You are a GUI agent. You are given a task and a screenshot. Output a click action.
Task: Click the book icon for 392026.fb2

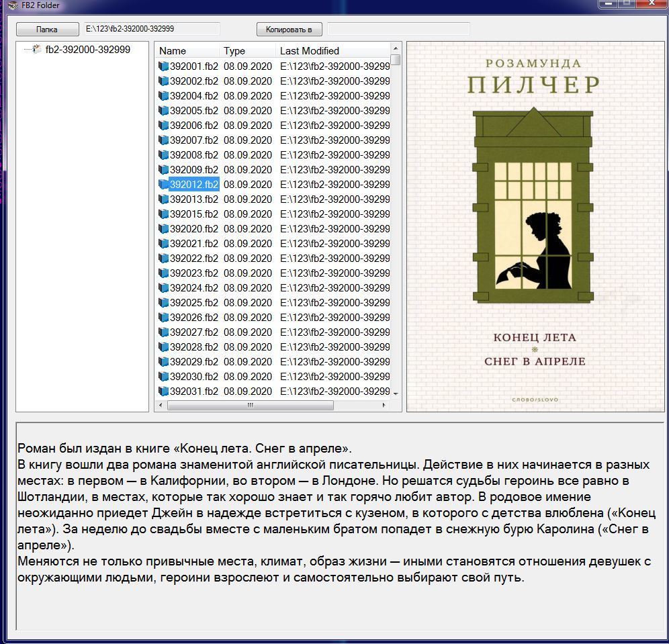point(163,318)
